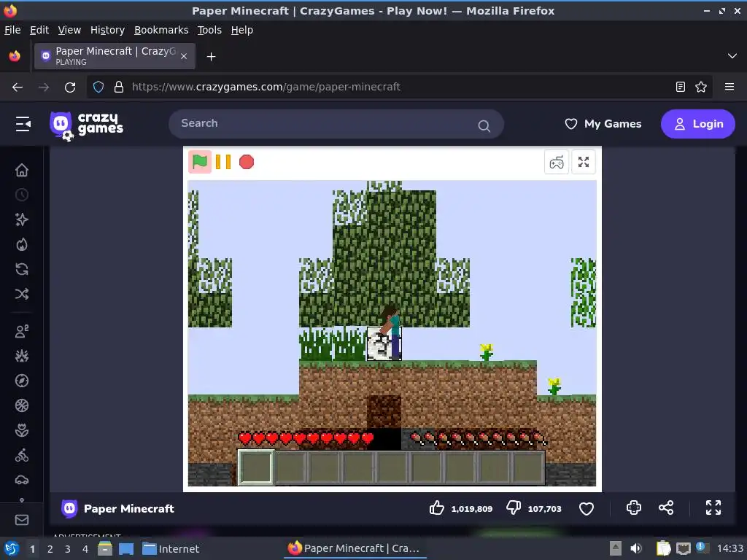The image size is (747, 560).
Task: Open the Popular games flame icon
Action: pyautogui.click(x=22, y=244)
